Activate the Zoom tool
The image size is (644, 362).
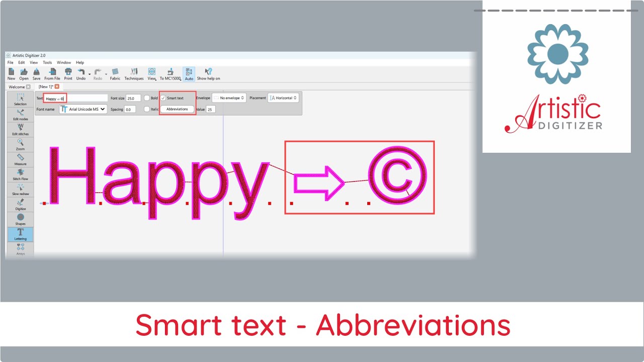click(20, 144)
